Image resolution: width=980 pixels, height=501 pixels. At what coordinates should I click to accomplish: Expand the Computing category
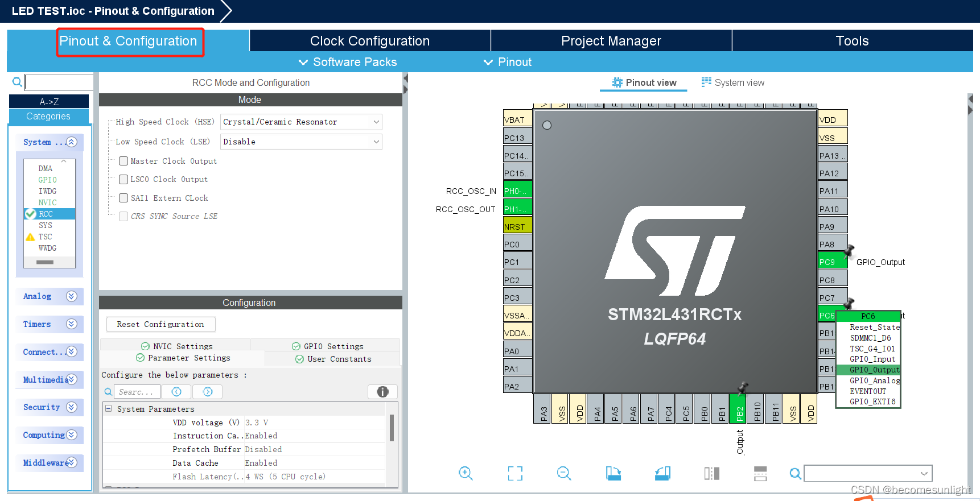[71, 435]
